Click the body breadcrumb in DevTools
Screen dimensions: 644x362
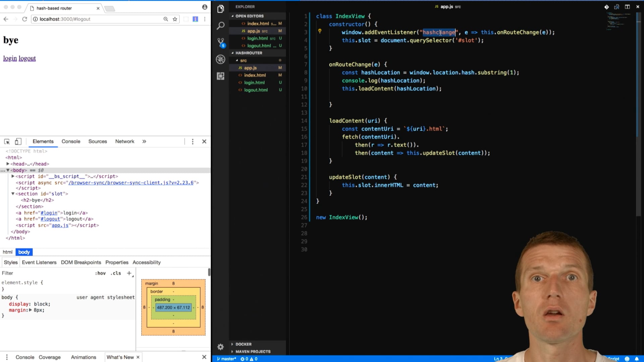(24, 252)
